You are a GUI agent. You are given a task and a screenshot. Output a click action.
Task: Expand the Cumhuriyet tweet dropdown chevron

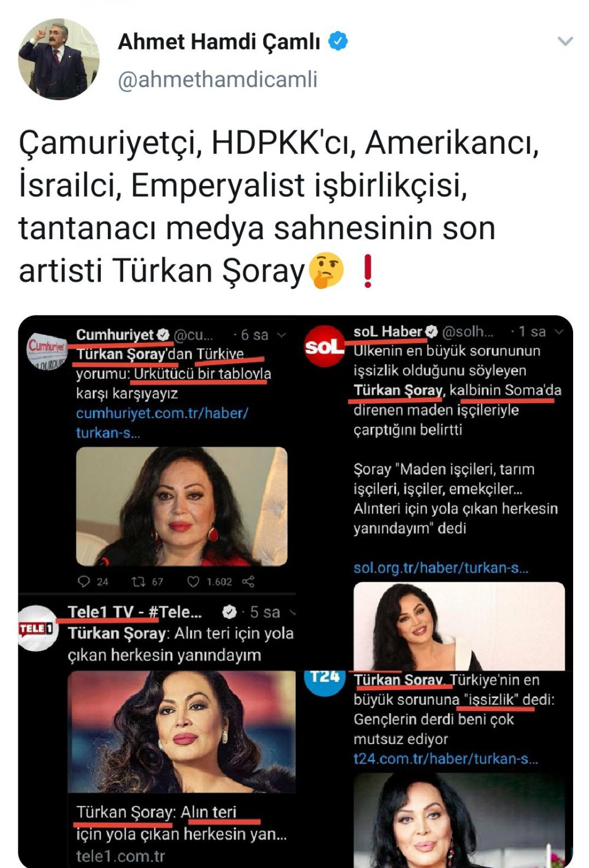coord(282,335)
